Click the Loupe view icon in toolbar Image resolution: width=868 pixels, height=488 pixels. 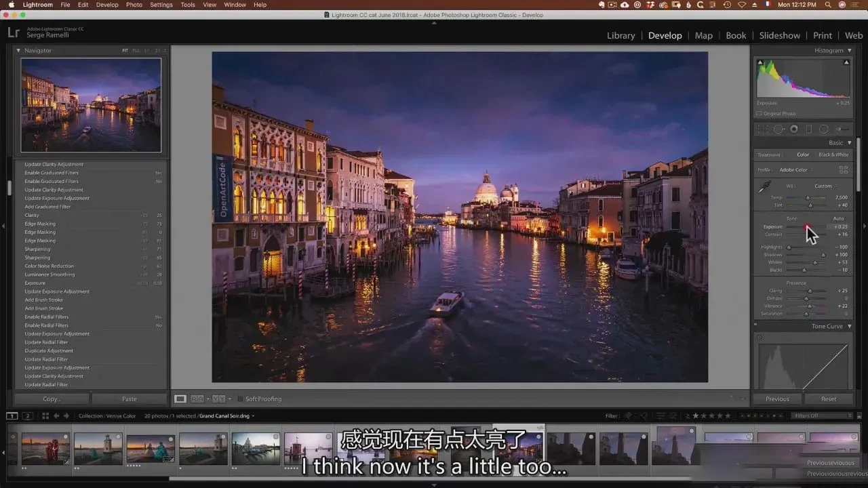pos(180,399)
